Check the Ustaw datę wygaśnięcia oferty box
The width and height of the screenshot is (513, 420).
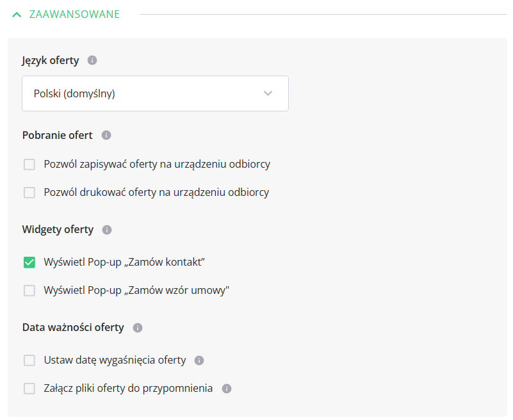coord(29,360)
